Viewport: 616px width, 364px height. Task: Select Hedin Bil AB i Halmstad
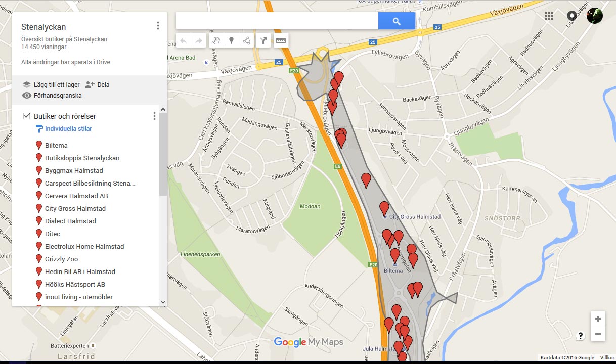(x=80, y=271)
